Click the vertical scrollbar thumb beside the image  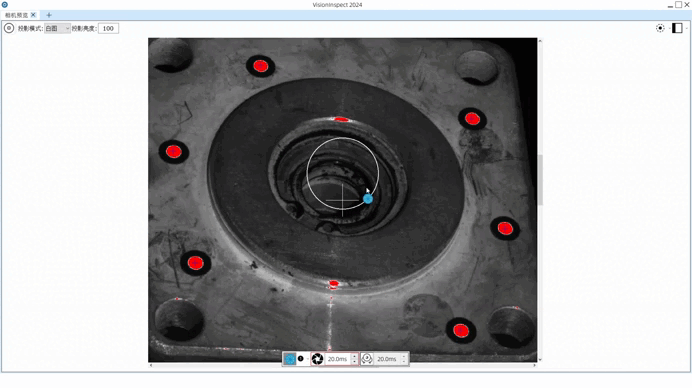click(540, 180)
